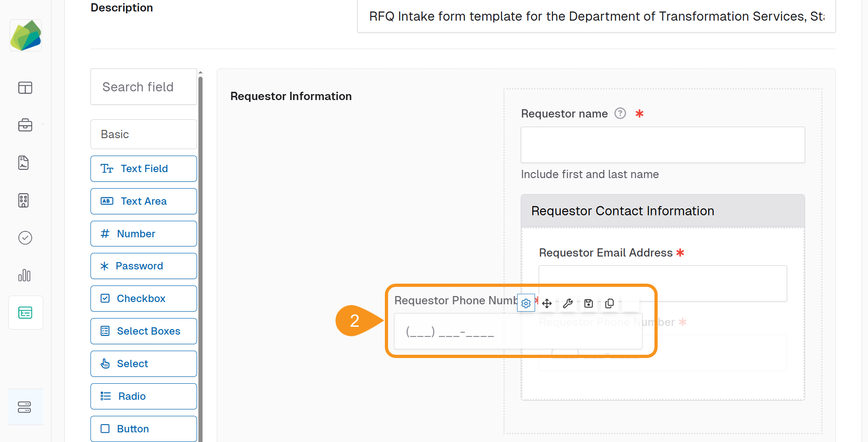Add a Checkbox component

[143, 299]
